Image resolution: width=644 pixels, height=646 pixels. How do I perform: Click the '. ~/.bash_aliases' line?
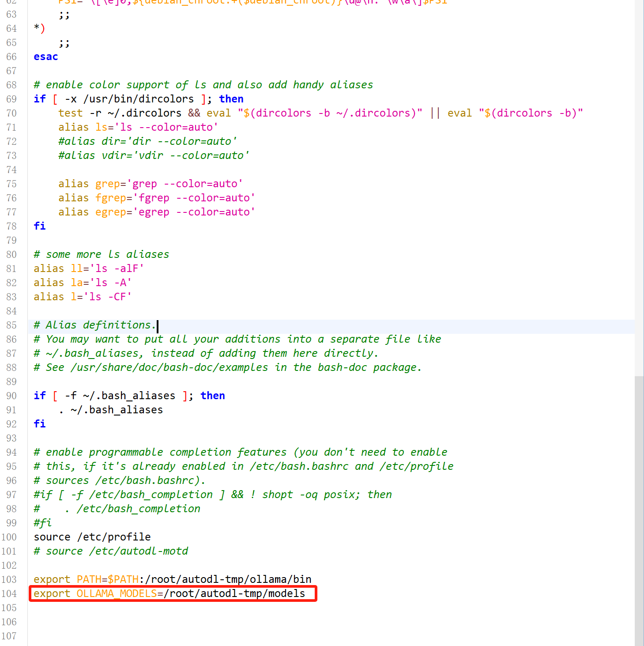(111, 410)
